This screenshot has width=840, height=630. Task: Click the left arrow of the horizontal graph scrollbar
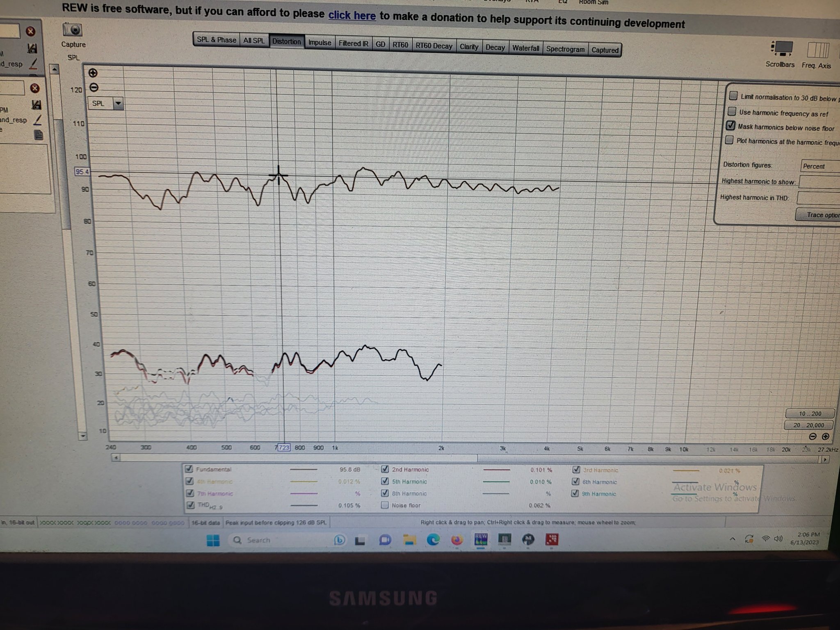coord(116,457)
